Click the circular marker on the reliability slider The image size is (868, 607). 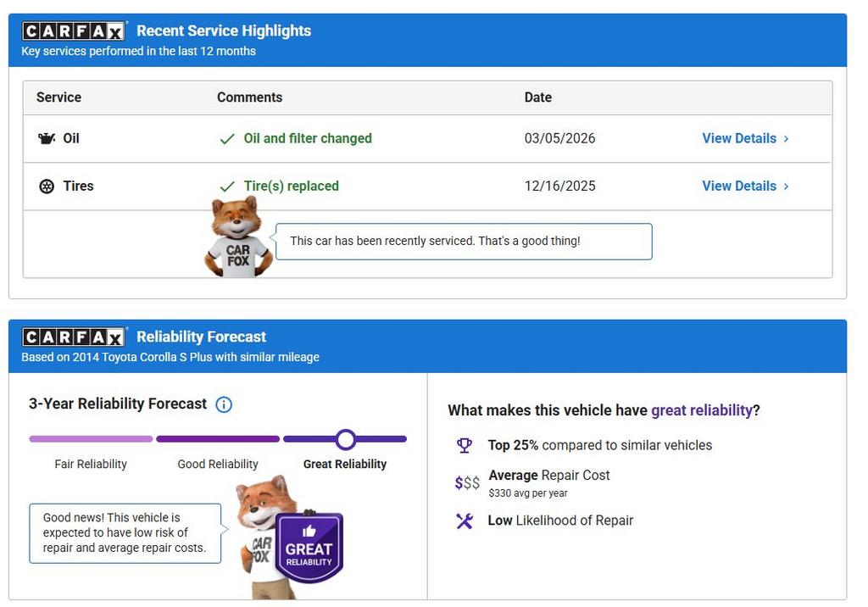pyautogui.click(x=345, y=439)
